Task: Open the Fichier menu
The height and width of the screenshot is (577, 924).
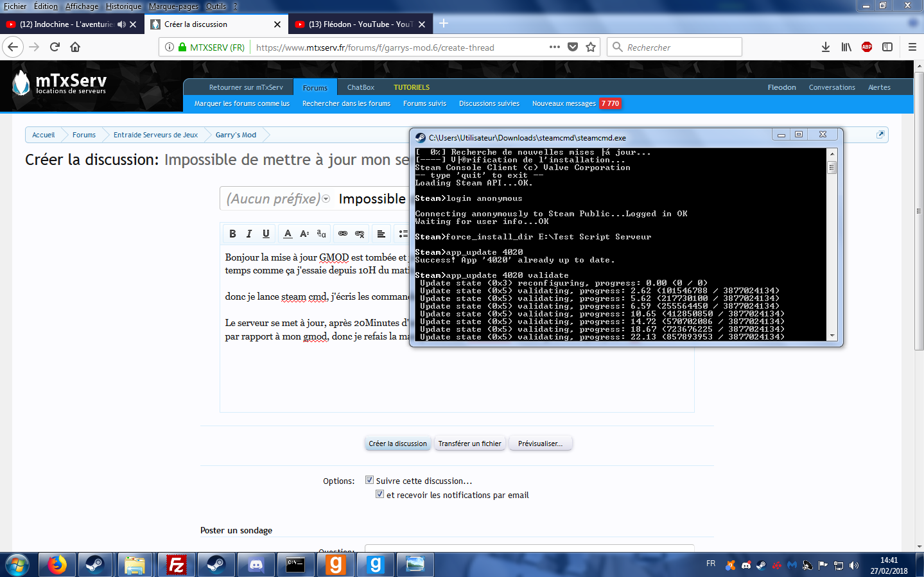Action: (x=15, y=6)
